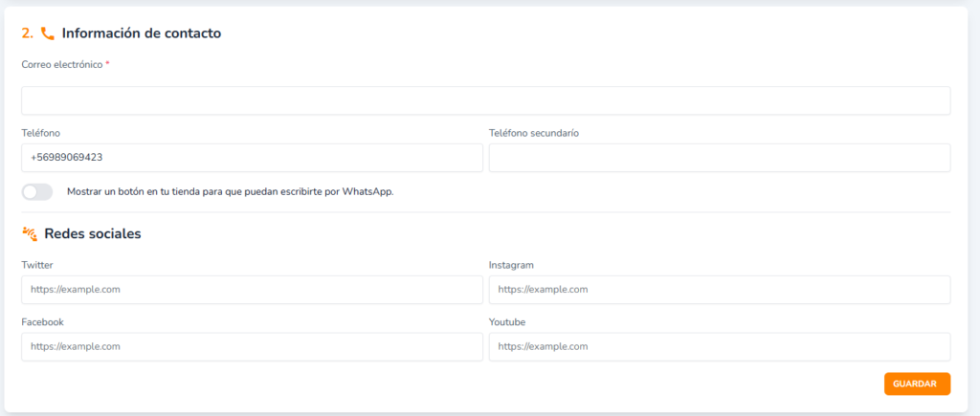This screenshot has height=416, width=980.
Task: Click into the Teléfono secundario input box
Action: (719, 158)
